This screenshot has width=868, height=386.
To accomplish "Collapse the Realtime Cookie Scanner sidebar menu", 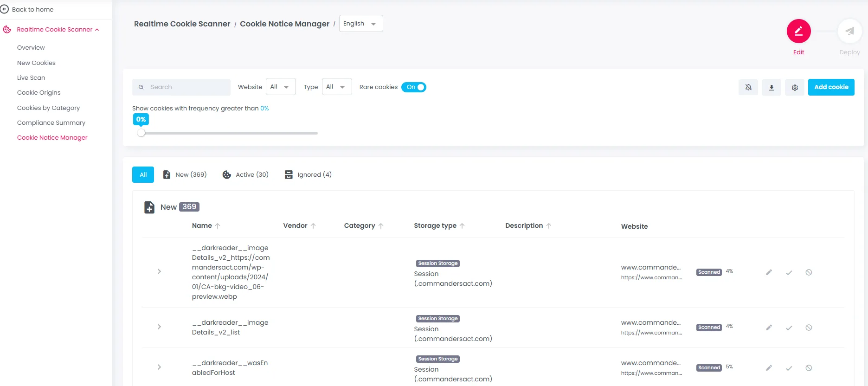I will pos(97,30).
